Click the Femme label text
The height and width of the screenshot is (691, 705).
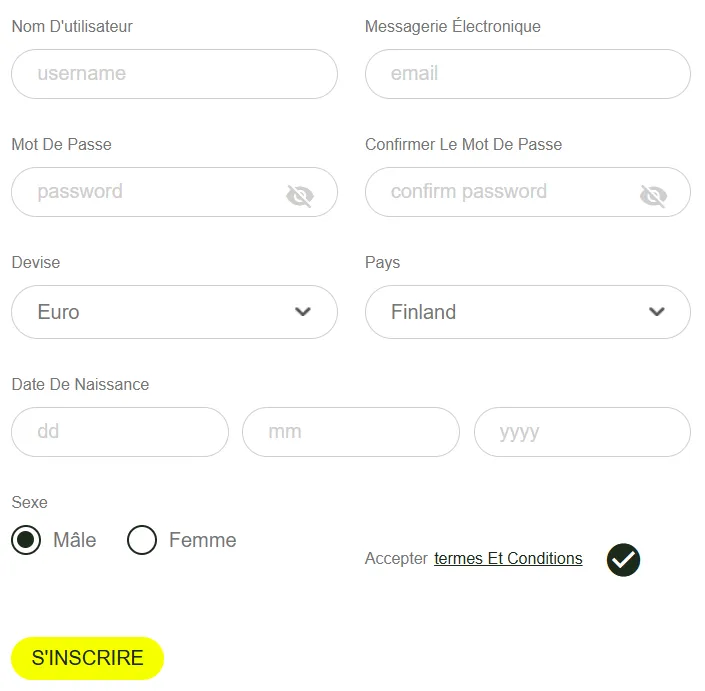click(x=203, y=540)
